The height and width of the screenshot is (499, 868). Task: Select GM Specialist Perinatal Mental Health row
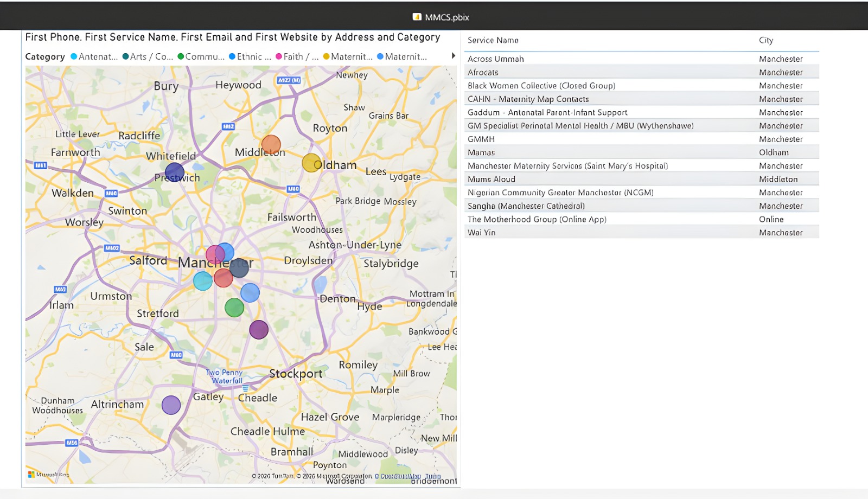[642, 126]
